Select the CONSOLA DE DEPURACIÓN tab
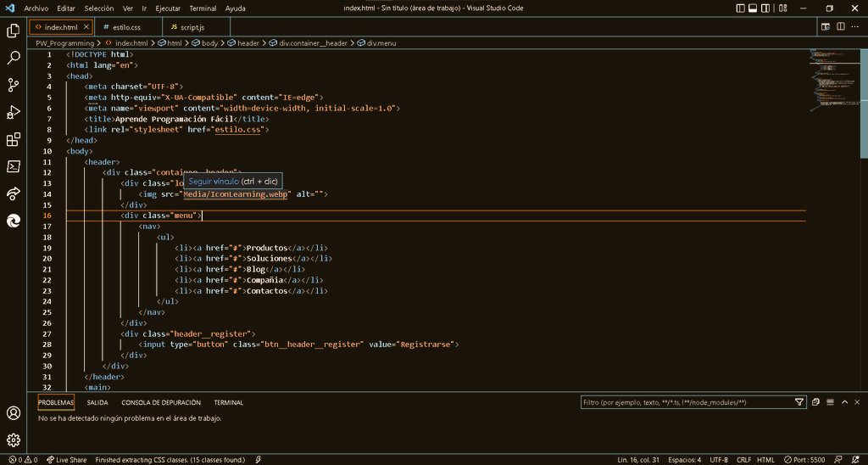 pyautogui.click(x=161, y=402)
